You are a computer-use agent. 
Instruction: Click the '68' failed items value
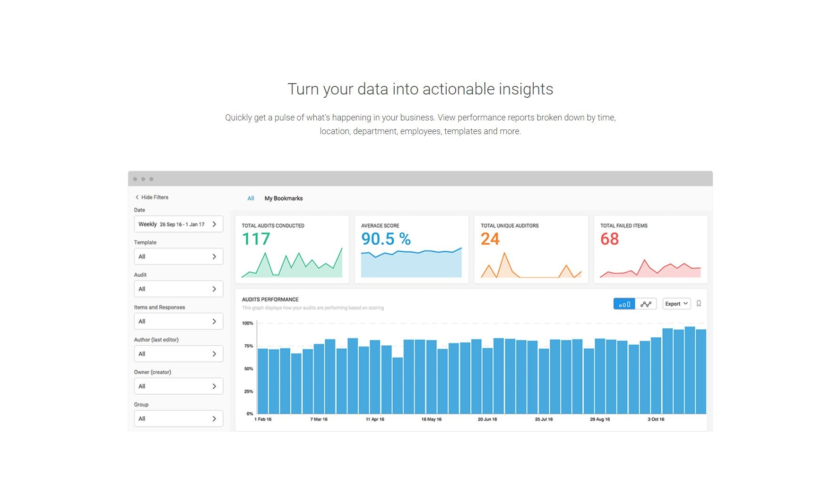pyautogui.click(x=609, y=239)
